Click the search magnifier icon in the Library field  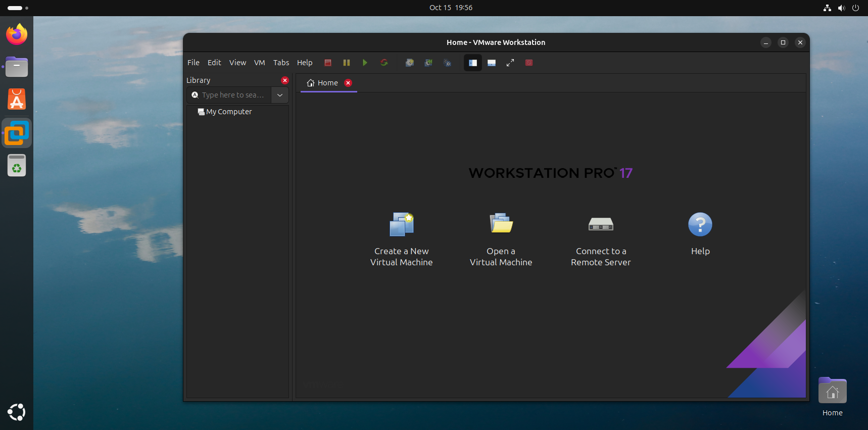point(195,95)
